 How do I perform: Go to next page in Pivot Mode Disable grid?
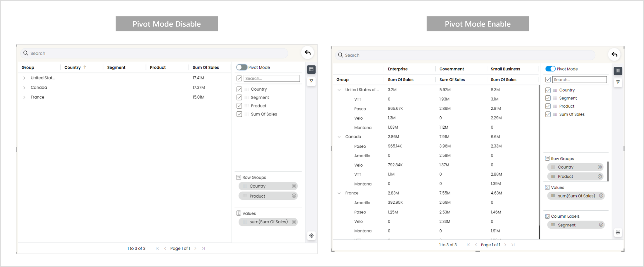pyautogui.click(x=195, y=248)
